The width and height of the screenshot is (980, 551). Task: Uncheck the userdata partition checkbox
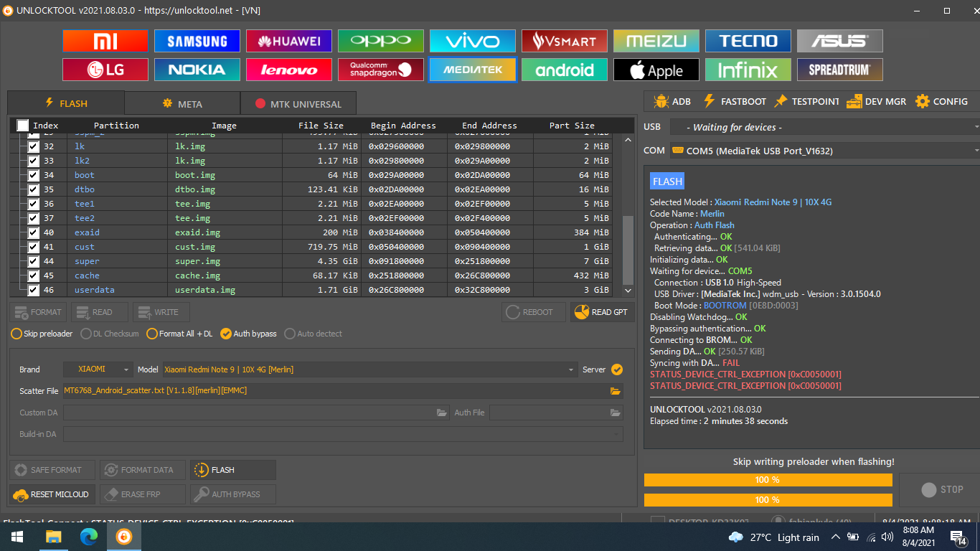click(33, 290)
